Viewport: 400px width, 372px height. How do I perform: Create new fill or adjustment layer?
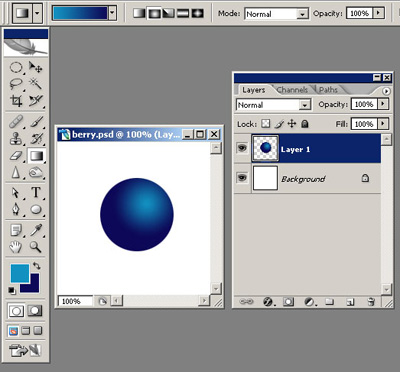tap(309, 302)
